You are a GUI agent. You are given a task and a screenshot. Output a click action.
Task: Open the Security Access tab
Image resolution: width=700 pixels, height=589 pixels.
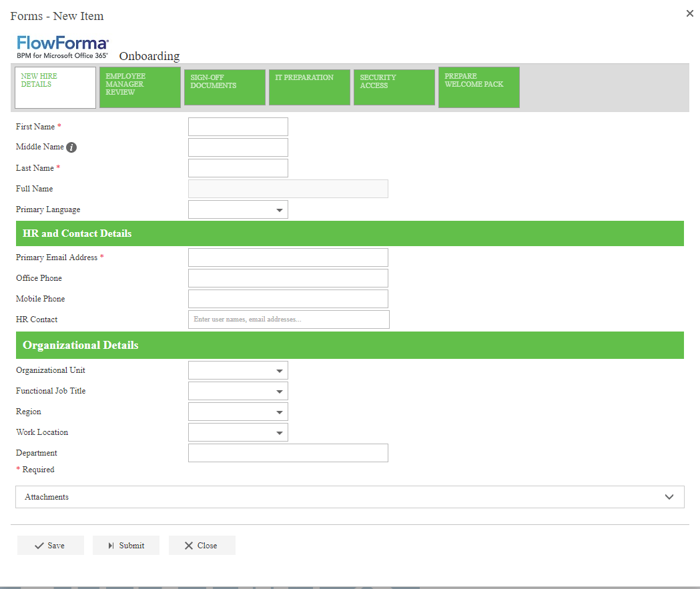pos(394,87)
